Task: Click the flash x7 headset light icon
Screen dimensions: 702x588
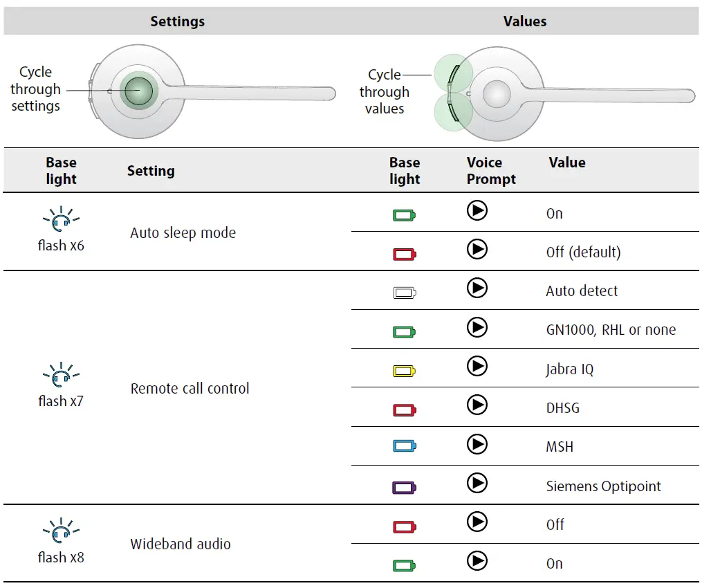Action: pos(61,376)
